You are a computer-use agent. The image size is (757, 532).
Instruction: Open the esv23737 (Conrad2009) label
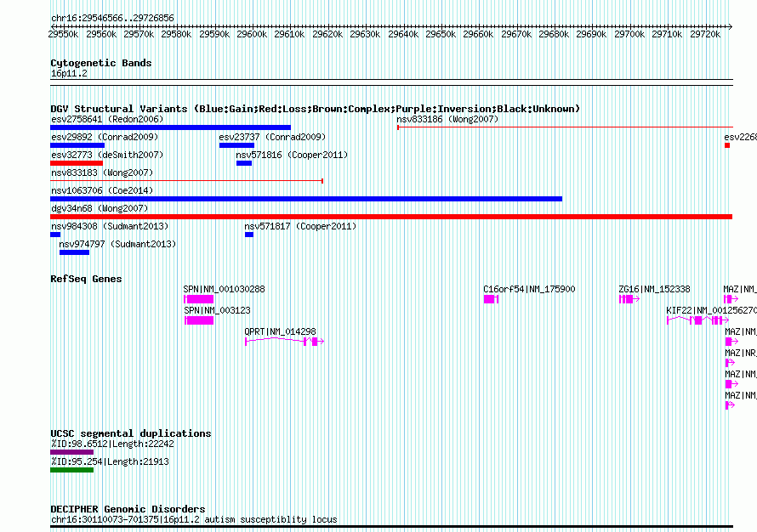click(272, 137)
